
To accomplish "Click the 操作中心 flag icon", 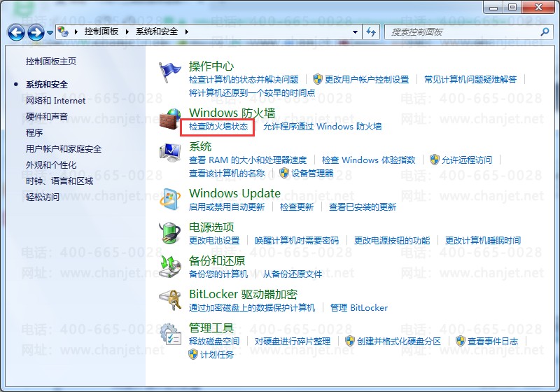I will pos(169,73).
